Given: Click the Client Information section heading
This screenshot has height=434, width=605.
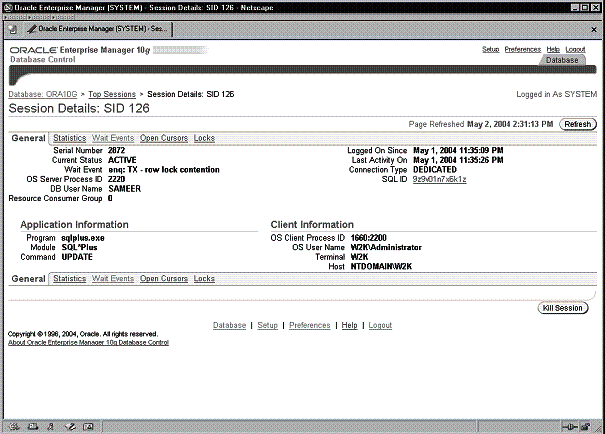Looking at the screenshot, I should 312,225.
